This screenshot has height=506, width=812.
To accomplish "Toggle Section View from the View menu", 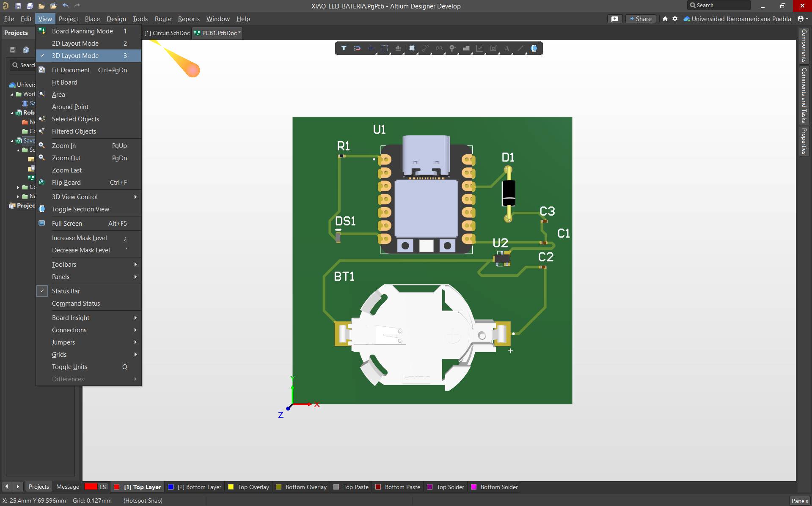I will [80, 209].
